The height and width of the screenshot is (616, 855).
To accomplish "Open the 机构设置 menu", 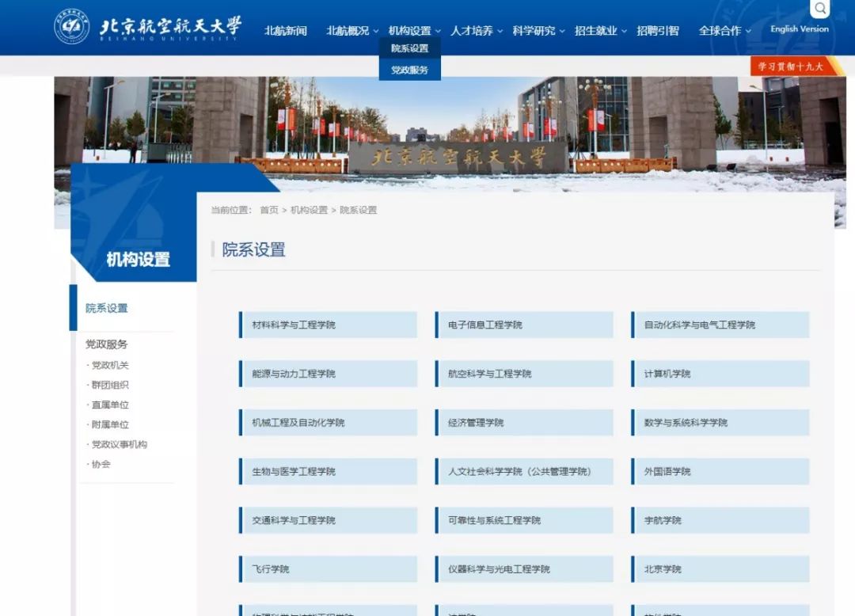I will click(409, 31).
